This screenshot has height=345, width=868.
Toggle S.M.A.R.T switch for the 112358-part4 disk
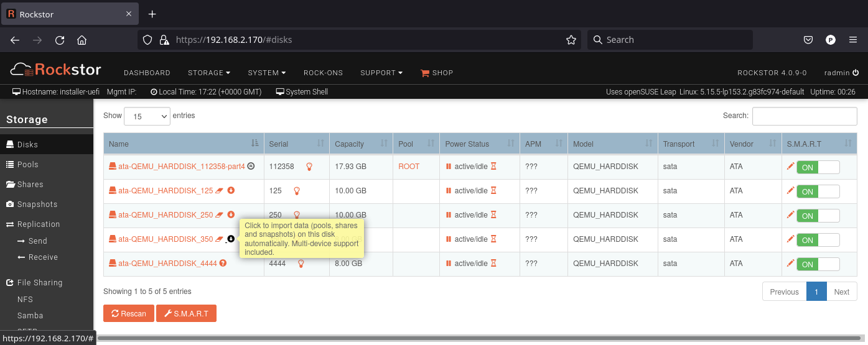tap(818, 167)
